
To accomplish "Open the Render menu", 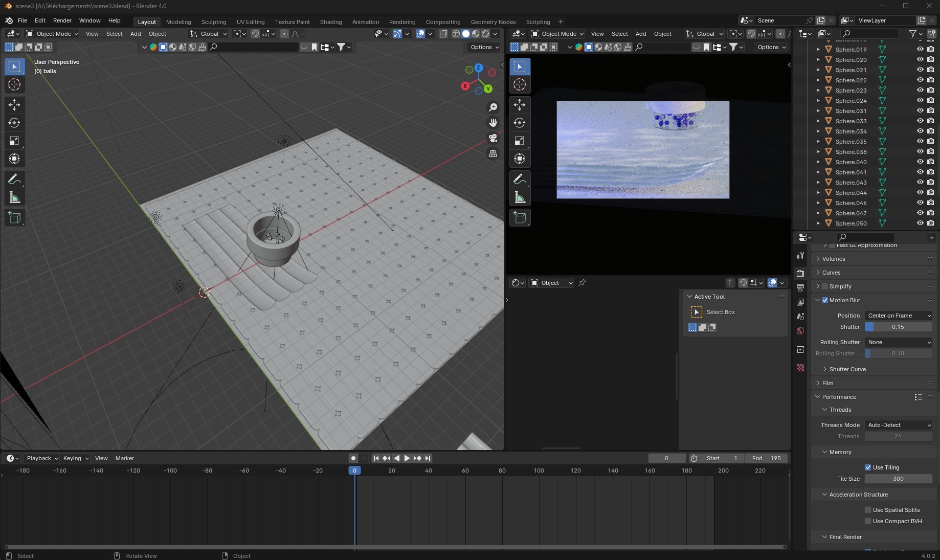I will (x=62, y=20).
